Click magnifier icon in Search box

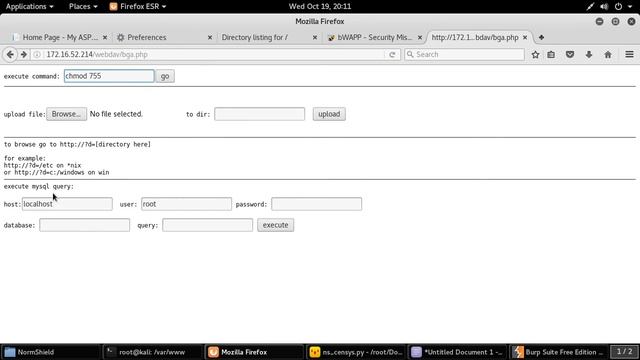tap(410, 54)
